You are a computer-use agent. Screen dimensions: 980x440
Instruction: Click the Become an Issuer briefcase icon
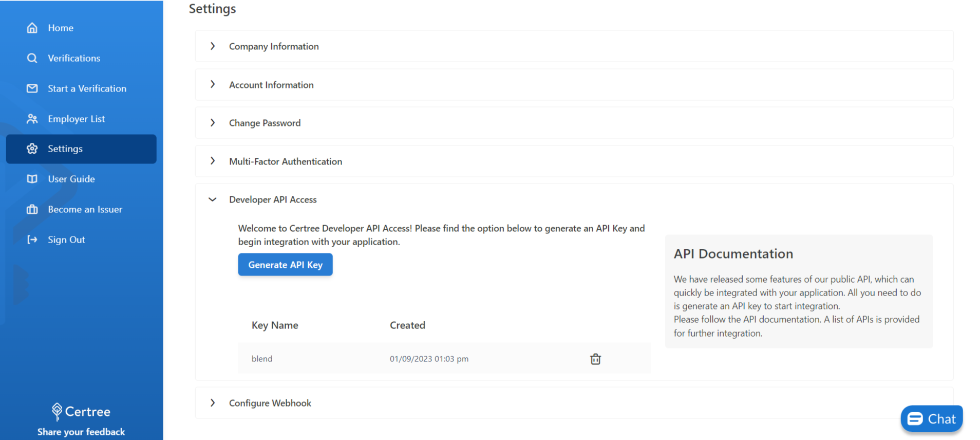32,209
